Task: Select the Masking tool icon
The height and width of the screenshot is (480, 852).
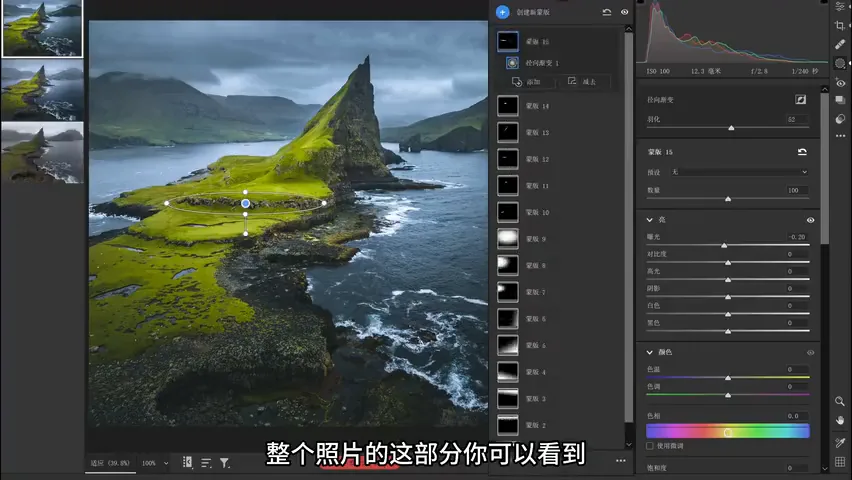Action: (x=840, y=64)
